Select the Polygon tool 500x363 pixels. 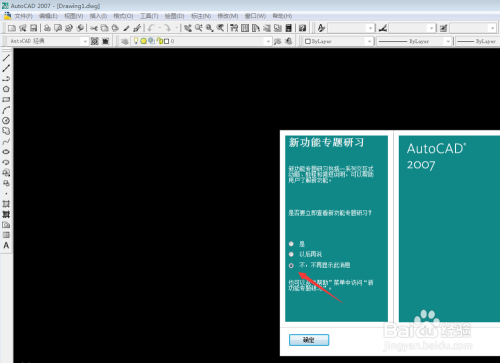tap(6, 89)
